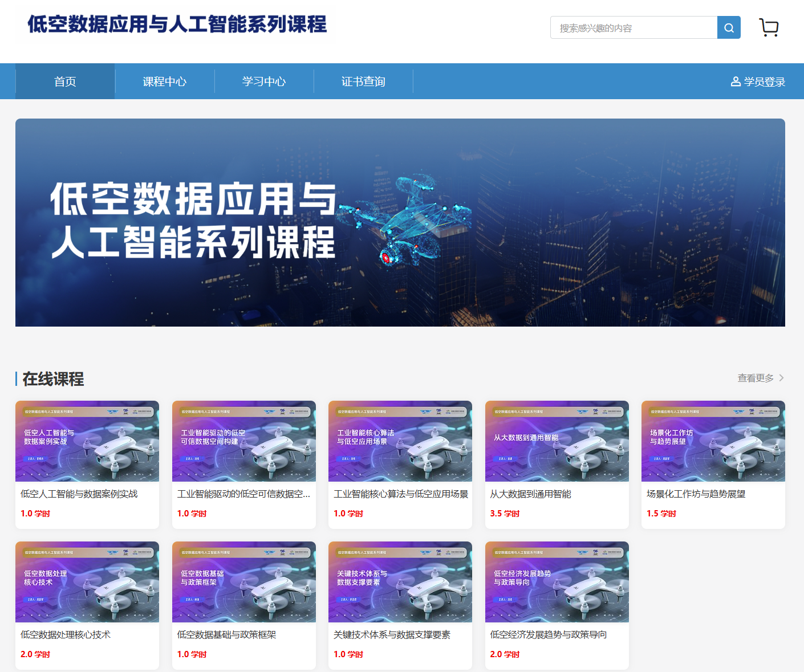Open the 工业智能驱动的低空可信数据空间构建 course thumbnail
The image size is (804, 672).
[x=243, y=441]
